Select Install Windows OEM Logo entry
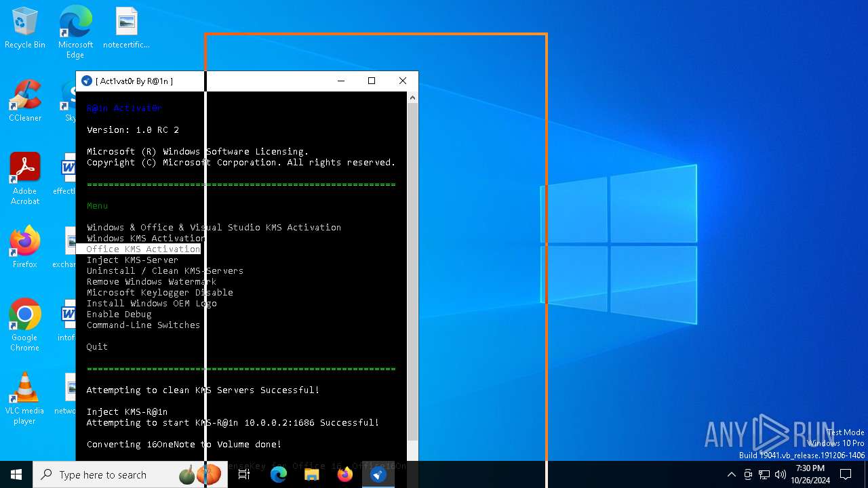The height and width of the screenshot is (488, 868). point(151,303)
